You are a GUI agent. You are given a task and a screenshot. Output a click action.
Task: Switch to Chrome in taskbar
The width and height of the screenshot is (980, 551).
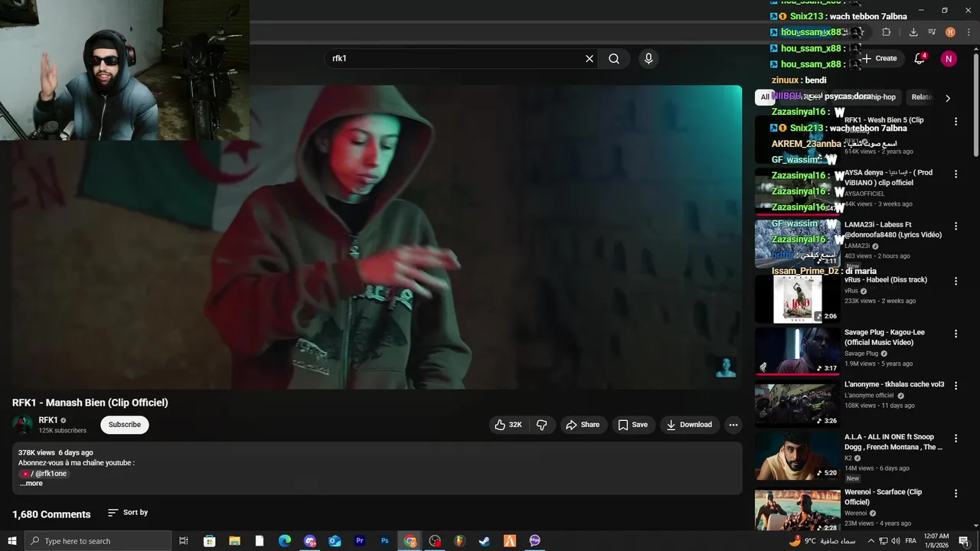(x=410, y=541)
